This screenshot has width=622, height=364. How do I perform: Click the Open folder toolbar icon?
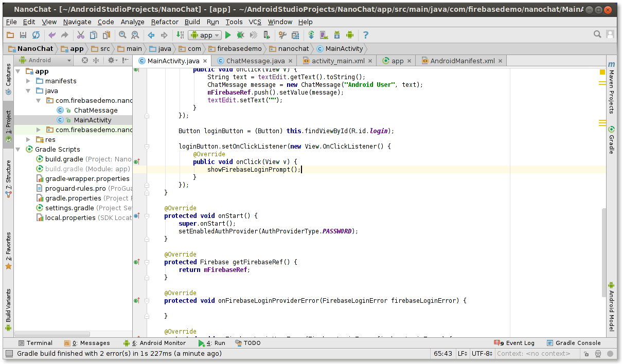point(10,35)
